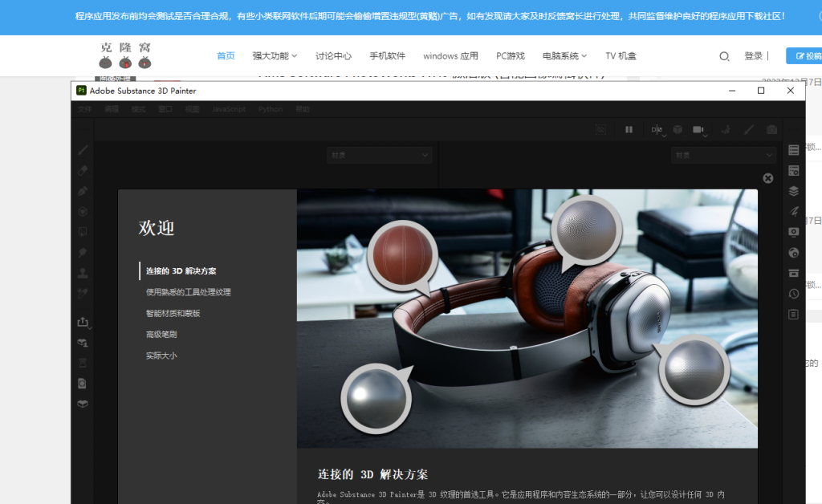This screenshot has height=504, width=822.
Task: Open the Log clipboard icon in right dock
Action: (x=794, y=315)
